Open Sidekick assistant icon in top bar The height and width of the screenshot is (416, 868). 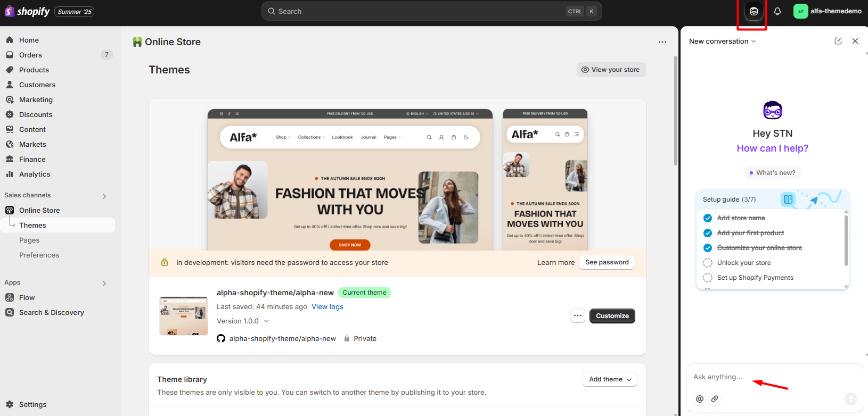(754, 11)
